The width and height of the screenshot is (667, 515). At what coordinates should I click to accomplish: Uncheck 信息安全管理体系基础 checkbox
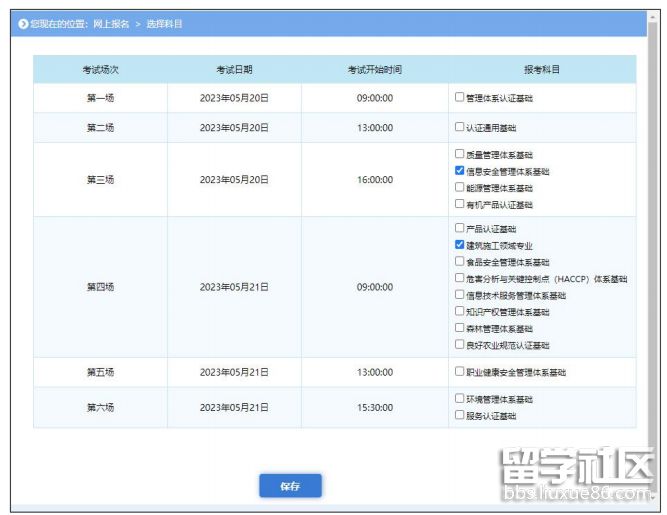460,171
